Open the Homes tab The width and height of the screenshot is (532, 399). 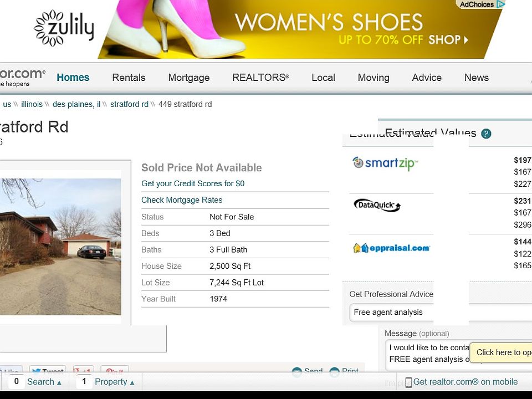click(73, 78)
